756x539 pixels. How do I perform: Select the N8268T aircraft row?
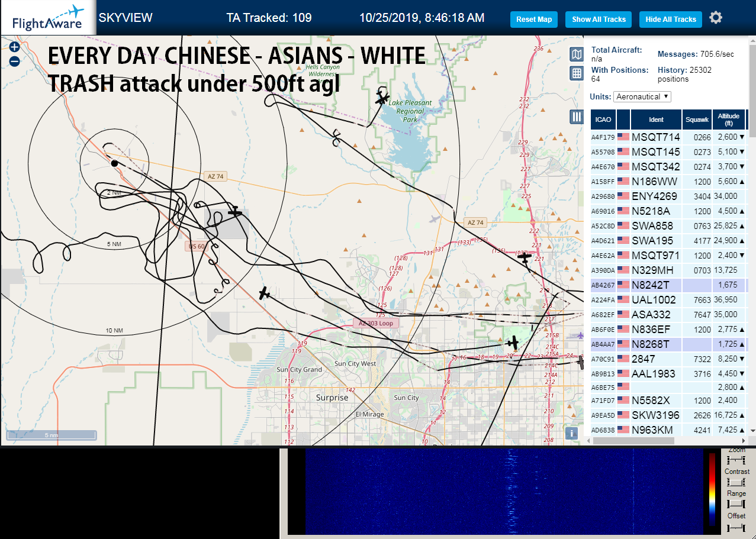[x=669, y=344]
